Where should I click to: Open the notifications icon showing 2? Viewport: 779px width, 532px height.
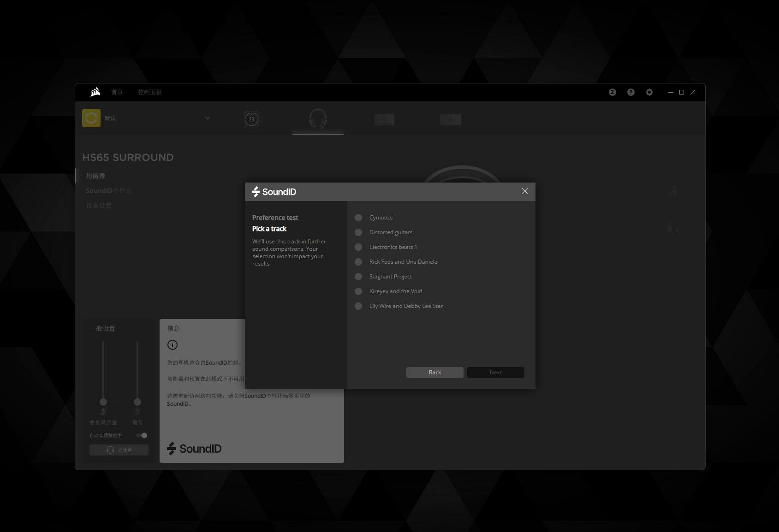(x=612, y=92)
